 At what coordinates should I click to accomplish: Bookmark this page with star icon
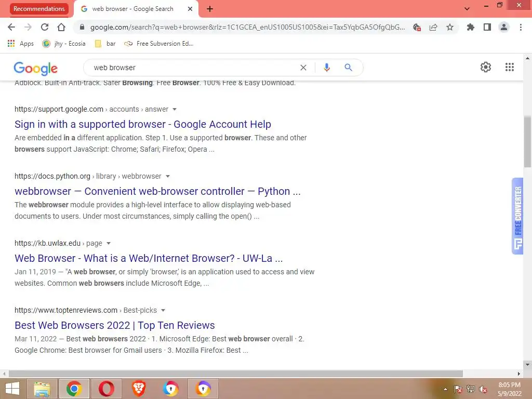pyautogui.click(x=449, y=27)
